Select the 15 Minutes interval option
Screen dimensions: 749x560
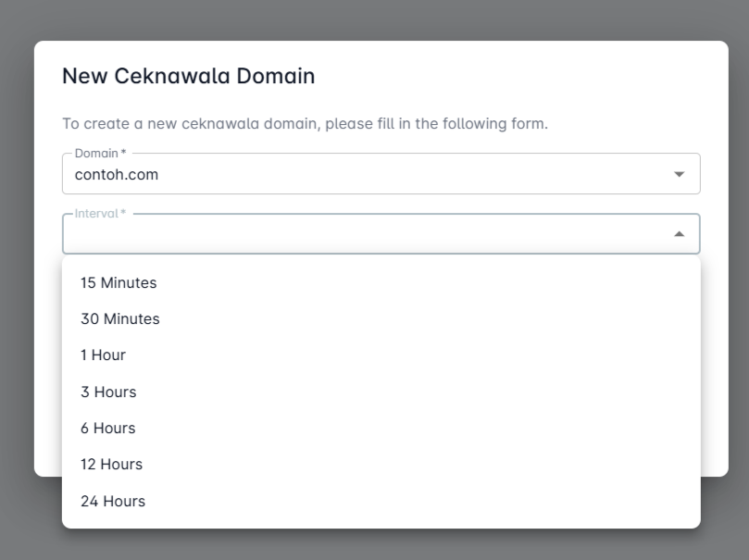[119, 283]
